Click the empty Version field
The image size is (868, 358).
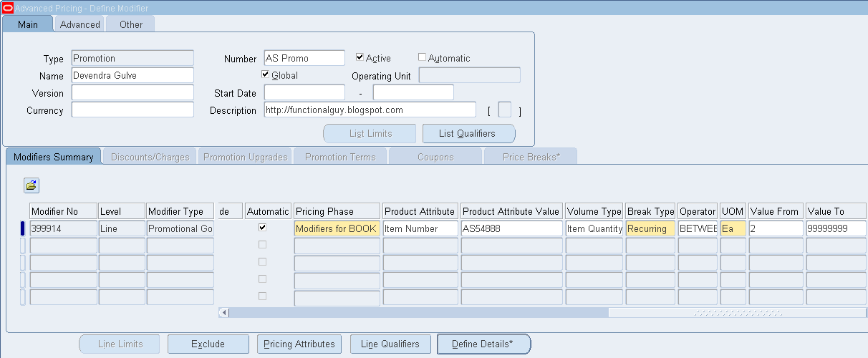[132, 93]
